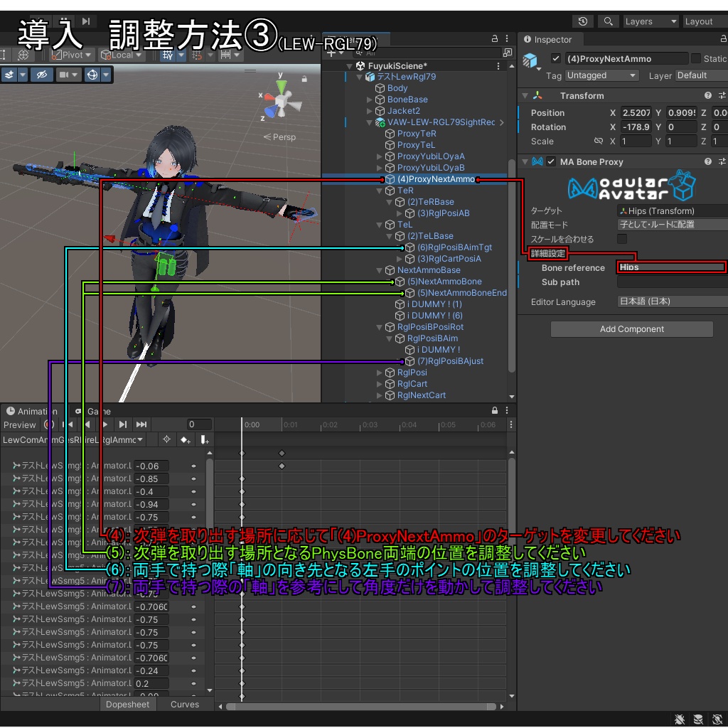Toggle the scene gizmos globe icon
Screen dimensions: 728x728
coord(92,74)
